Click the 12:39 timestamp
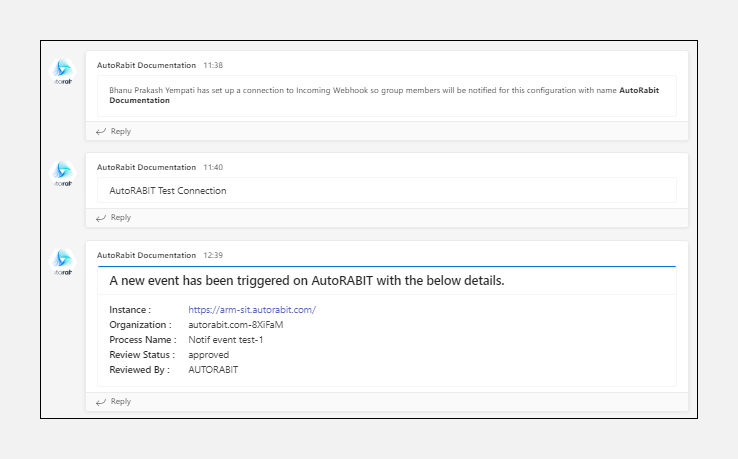This screenshot has height=459, width=738. [213, 255]
